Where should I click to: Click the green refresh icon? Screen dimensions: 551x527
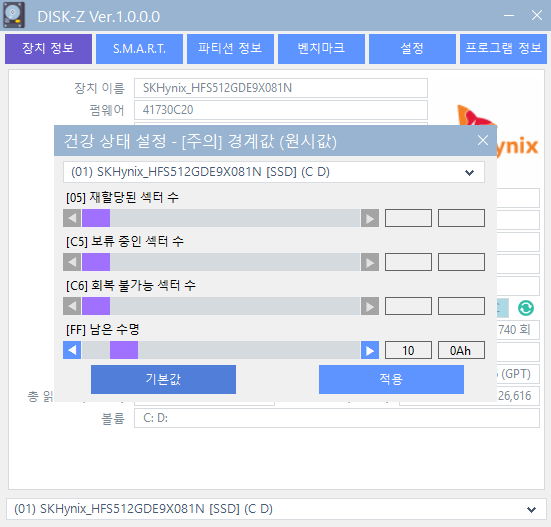tap(526, 308)
